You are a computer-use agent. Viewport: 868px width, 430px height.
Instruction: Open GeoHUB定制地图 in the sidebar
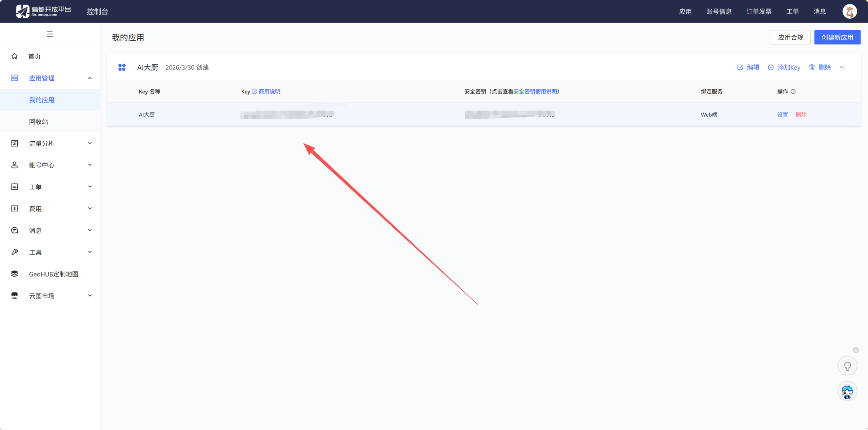pyautogui.click(x=54, y=274)
